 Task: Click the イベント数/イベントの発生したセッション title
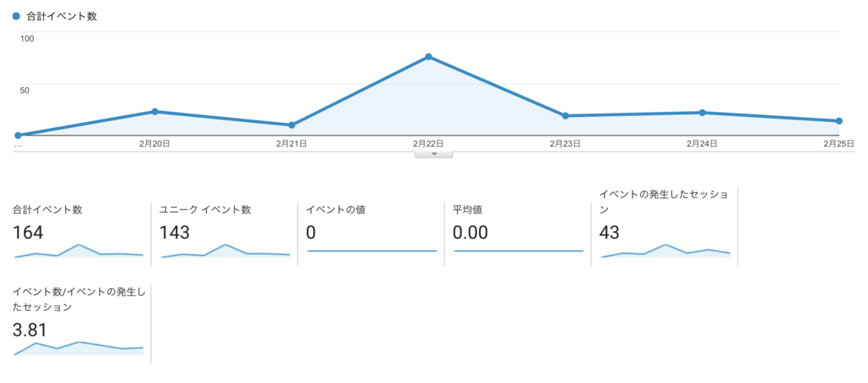tap(78, 299)
